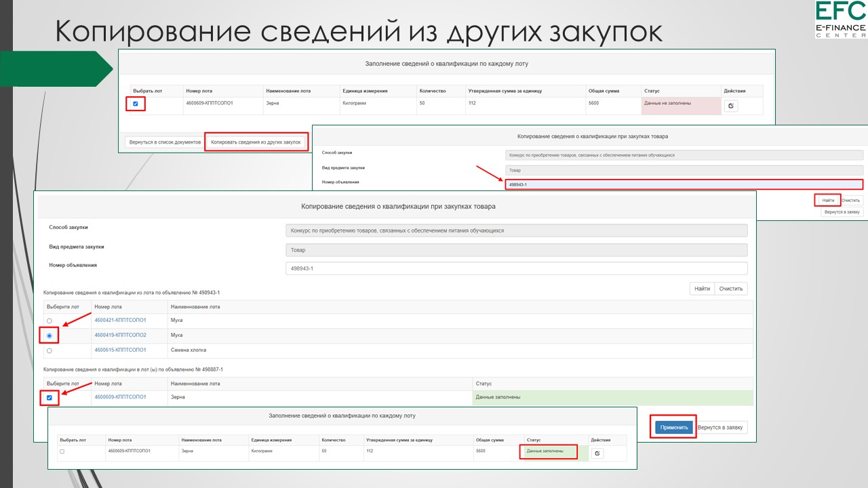Screen dimensions: 868x488
Task: Click 'Копировать сведения из других закупок' button
Action: click(x=256, y=142)
